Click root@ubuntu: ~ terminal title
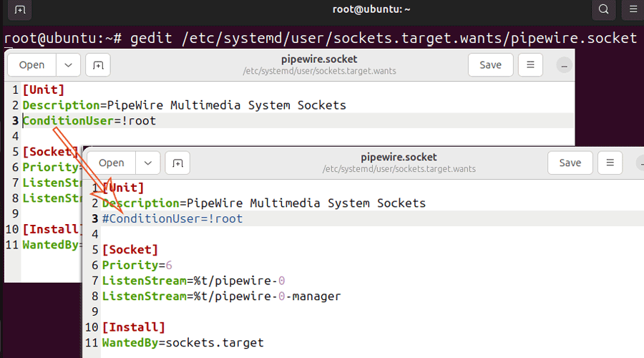The width and height of the screenshot is (644, 358). (371, 9)
